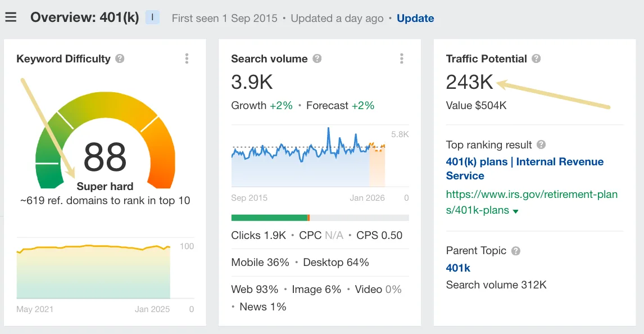The width and height of the screenshot is (644, 334).
Task: Click the orange forecast section of chart
Action: pyautogui.click(x=377, y=164)
